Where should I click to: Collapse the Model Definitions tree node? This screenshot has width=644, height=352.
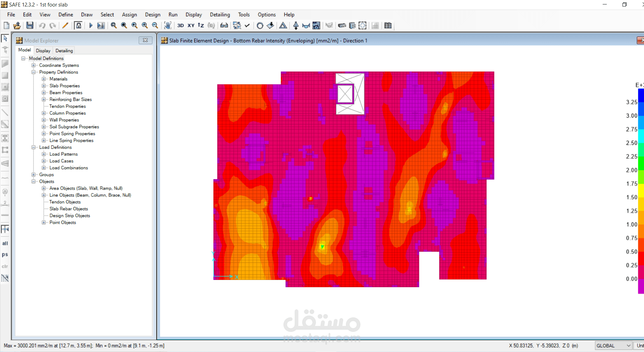(23, 58)
